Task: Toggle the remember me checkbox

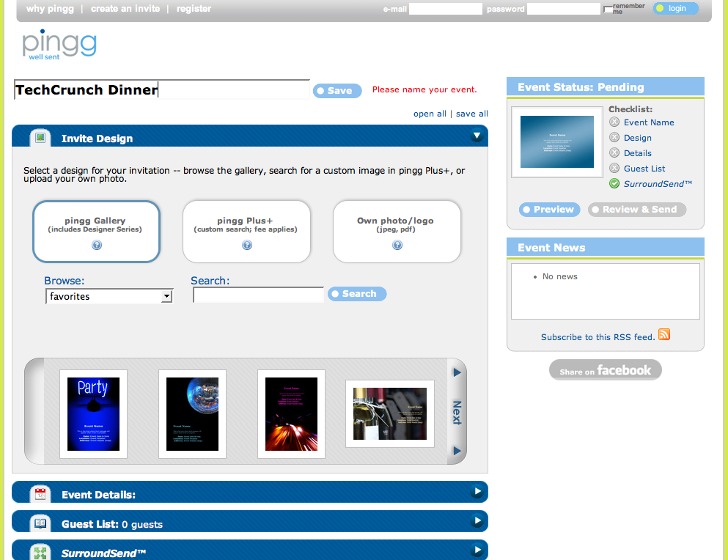Action: click(608, 10)
